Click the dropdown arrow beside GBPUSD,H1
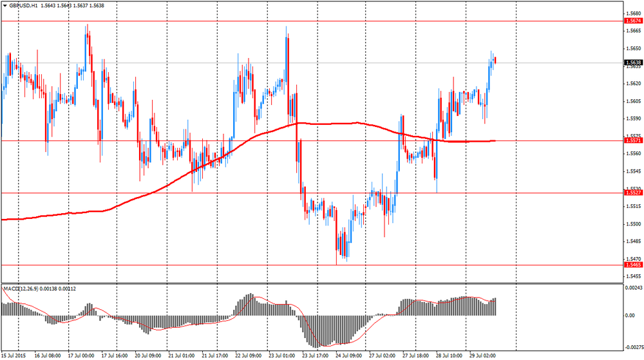This screenshot has height=360, width=644. (x=5, y=5)
